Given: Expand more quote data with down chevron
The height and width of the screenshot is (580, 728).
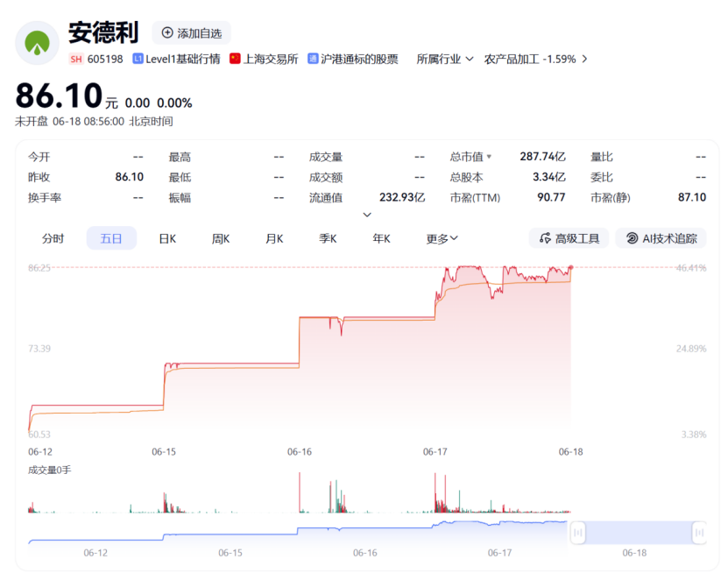Looking at the screenshot, I should (367, 215).
